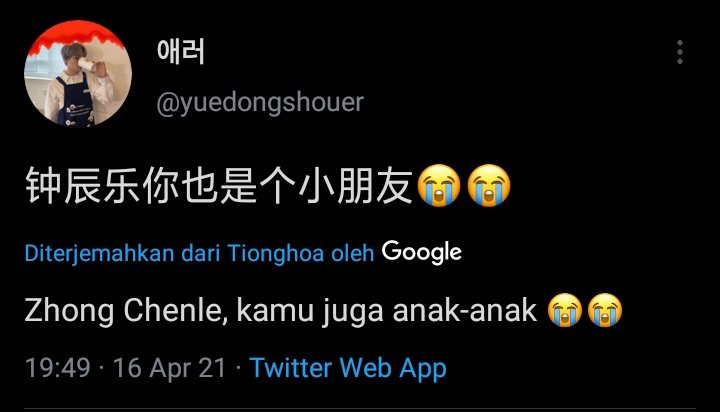Screen dimensions: 720x412
Task: Open the Twitter Web App source link
Action: [348, 368]
